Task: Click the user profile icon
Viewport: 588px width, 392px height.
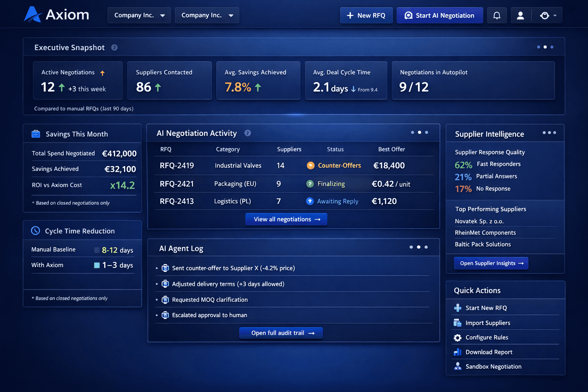Action: (520, 15)
